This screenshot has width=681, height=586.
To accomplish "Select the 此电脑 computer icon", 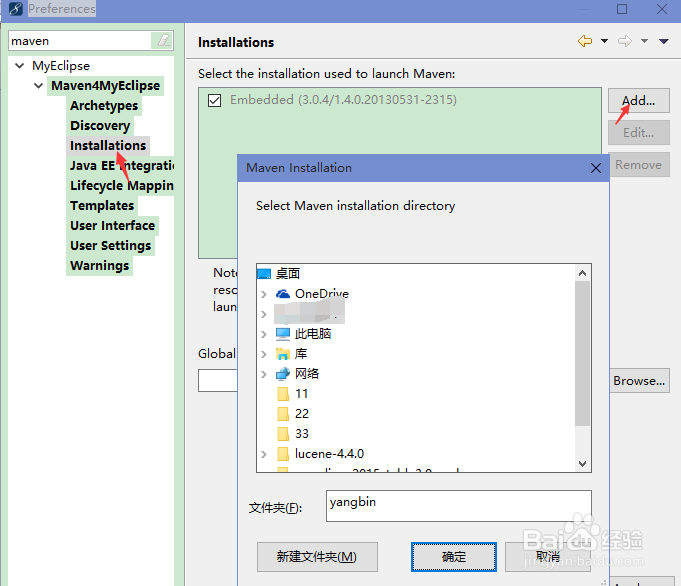I will pyautogui.click(x=283, y=334).
